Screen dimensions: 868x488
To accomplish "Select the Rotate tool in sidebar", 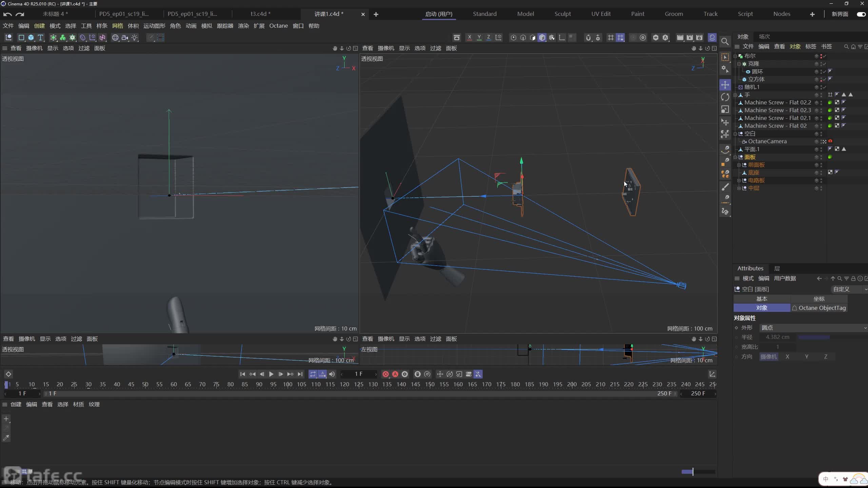I will coord(725,97).
